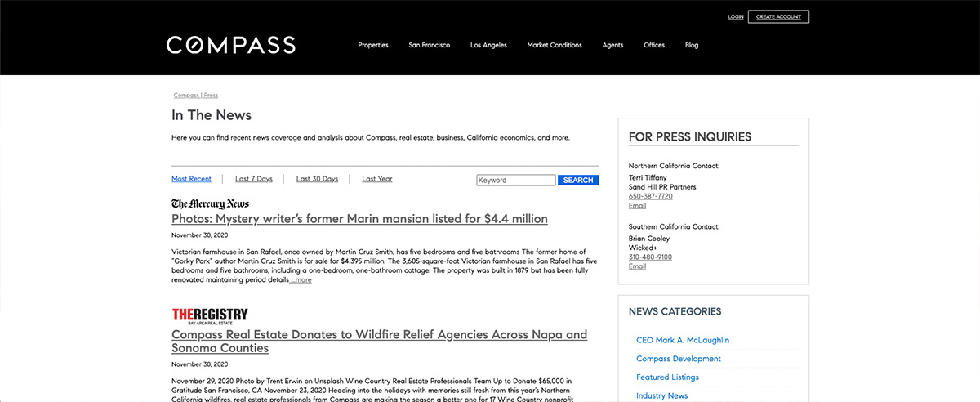
Task: Click the Login link
Action: click(735, 16)
